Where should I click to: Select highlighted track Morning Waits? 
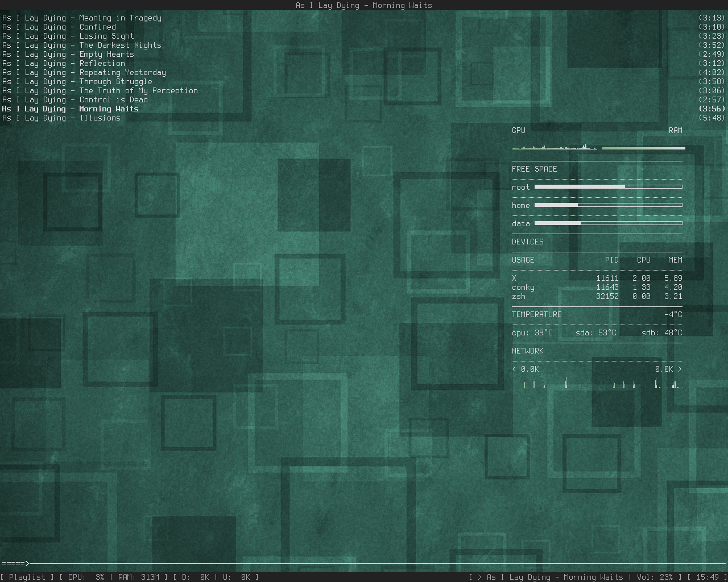(71, 109)
